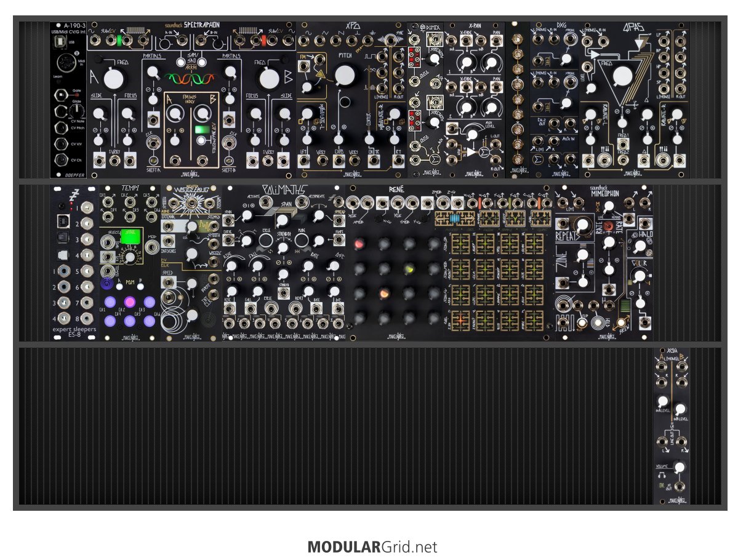
Task: Adjust the X-PAN channel 1 PAN knob
Action: [x=492, y=63]
